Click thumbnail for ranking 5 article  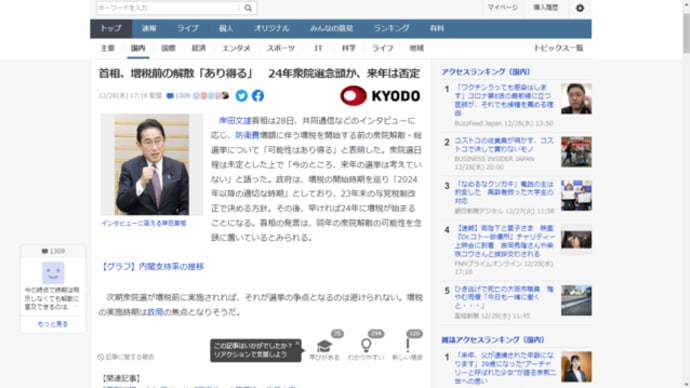[x=576, y=300]
